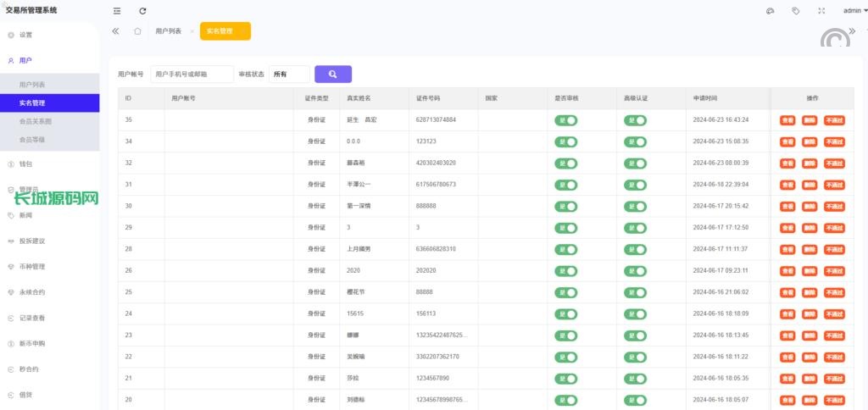Toggle 是否审核 switch for user ID 35

(x=565, y=120)
